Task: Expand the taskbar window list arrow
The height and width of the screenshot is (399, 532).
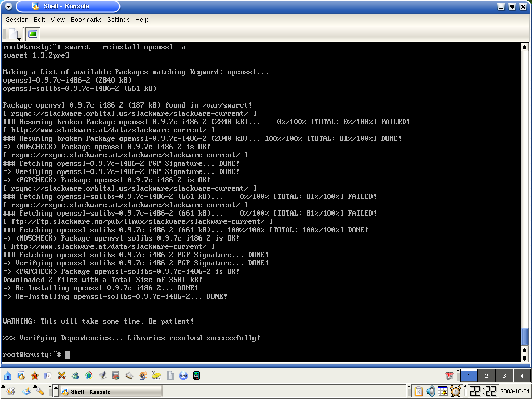Action: (56, 392)
